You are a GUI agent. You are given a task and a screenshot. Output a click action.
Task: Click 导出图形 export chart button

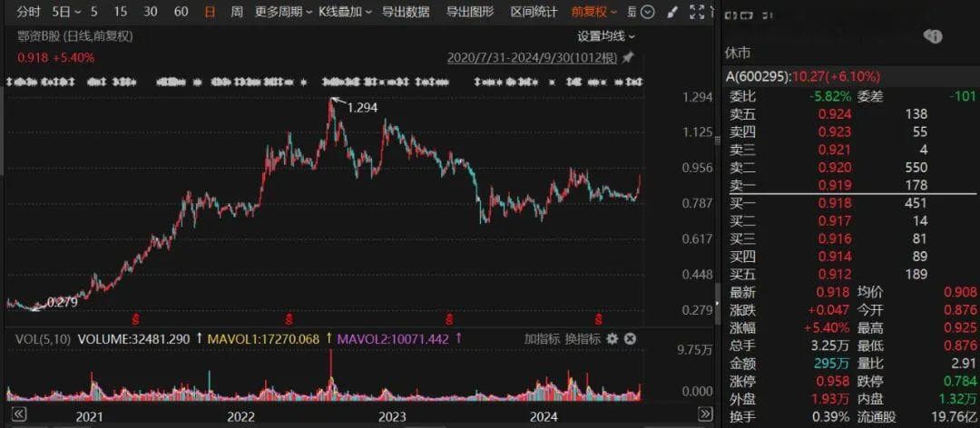[470, 11]
